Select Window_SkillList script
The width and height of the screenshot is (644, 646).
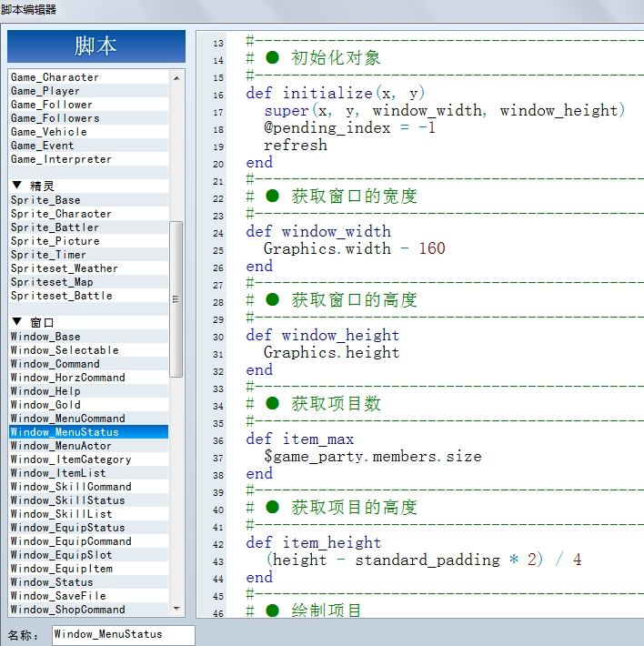click(88, 513)
